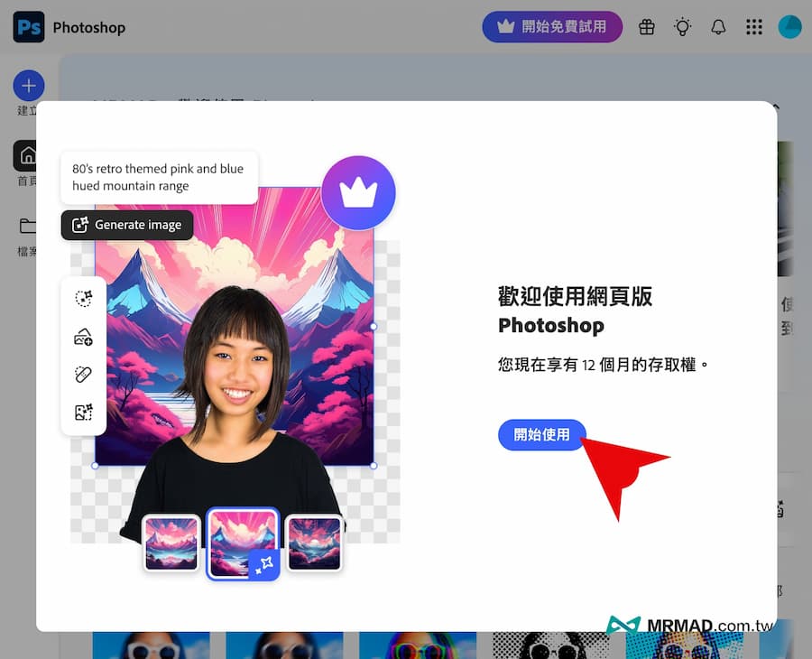
Task: Click the purple crown premium badge
Action: pyautogui.click(x=358, y=192)
